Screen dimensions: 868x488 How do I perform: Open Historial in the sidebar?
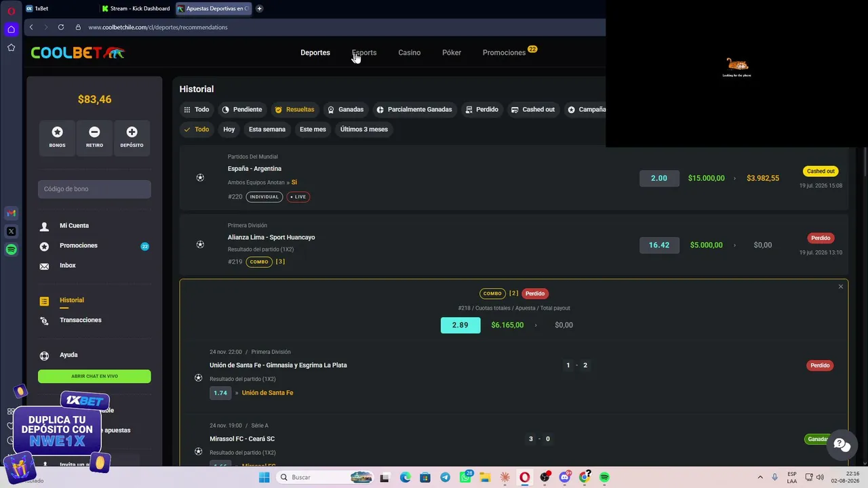[72, 300]
